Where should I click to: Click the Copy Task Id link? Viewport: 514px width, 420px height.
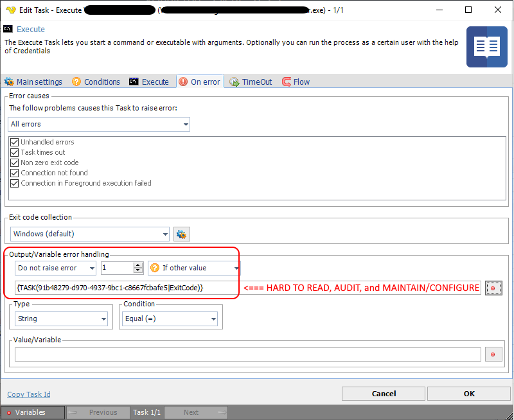click(x=29, y=394)
